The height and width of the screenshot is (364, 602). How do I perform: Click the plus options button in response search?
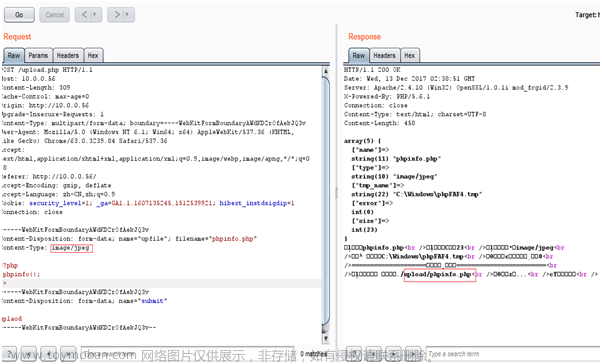393,354
